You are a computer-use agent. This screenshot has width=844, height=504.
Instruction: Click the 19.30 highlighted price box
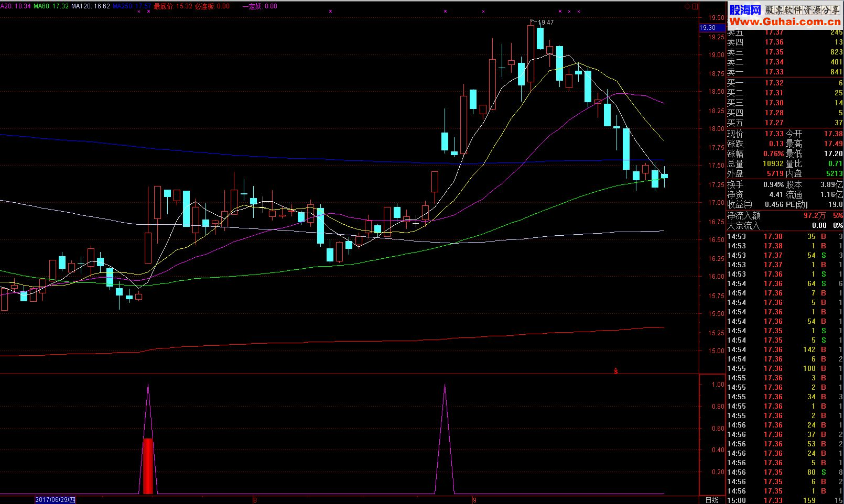coord(712,28)
